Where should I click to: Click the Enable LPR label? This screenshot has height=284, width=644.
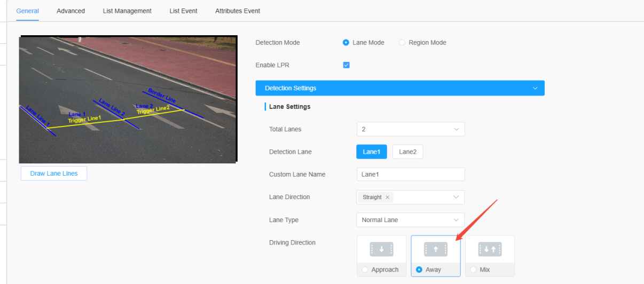tap(272, 65)
